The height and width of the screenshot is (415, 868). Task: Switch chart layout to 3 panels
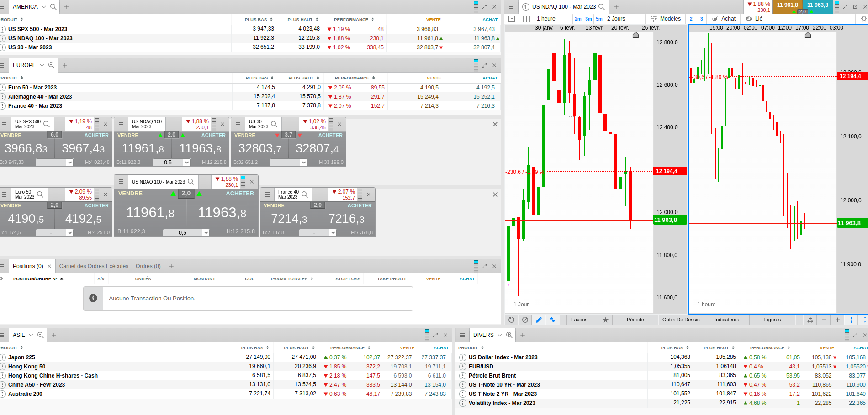tap(702, 19)
